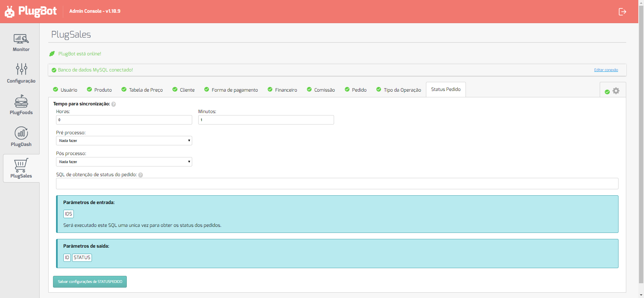Open PlugDash chart icon in sidebar
Viewport: 644px width, 298px height.
21,133
